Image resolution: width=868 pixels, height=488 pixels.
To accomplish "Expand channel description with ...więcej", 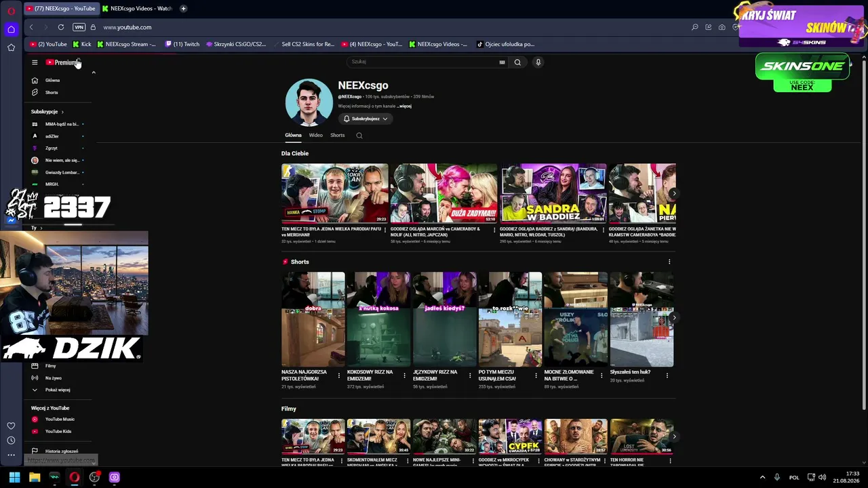I will [x=405, y=106].
